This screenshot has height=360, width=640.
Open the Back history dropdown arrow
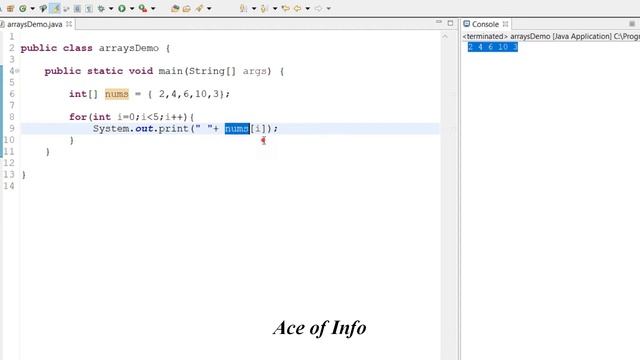coord(307,8)
